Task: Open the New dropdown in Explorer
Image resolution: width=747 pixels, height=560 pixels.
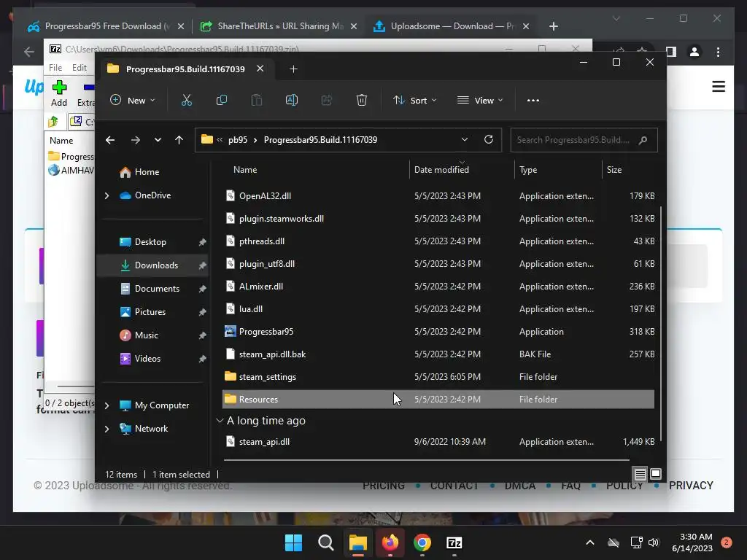Action: pos(133,101)
